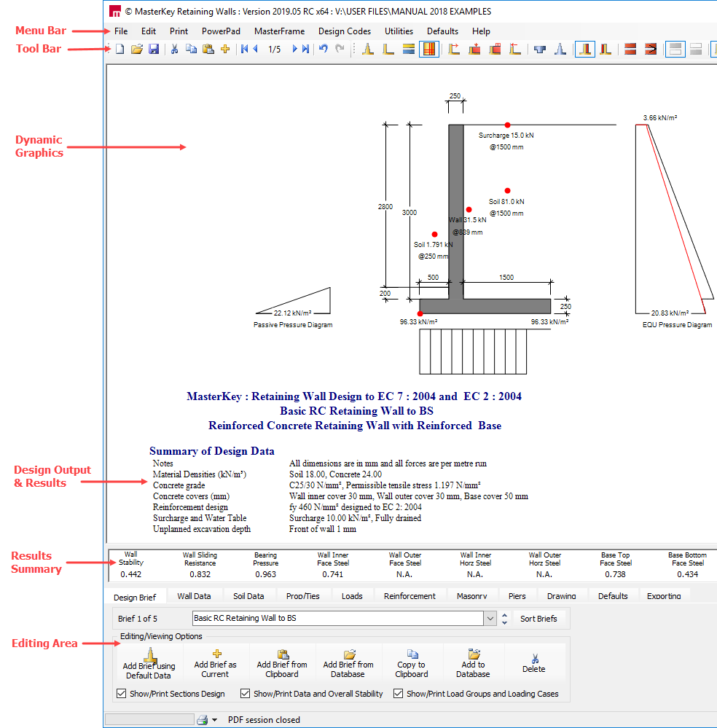The image size is (717, 728).
Task: Click the Copy icon in toolbar
Action: click(x=191, y=49)
